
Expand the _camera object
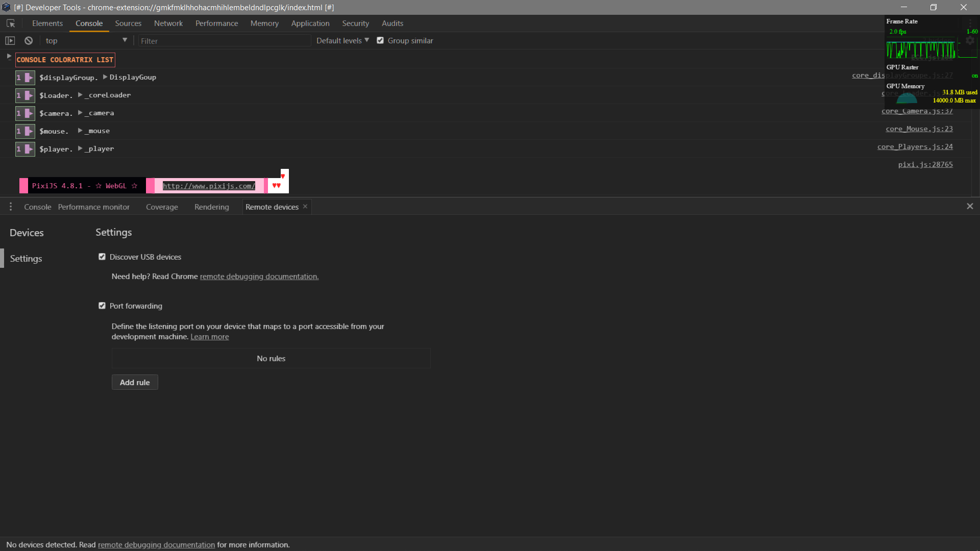pyautogui.click(x=80, y=113)
